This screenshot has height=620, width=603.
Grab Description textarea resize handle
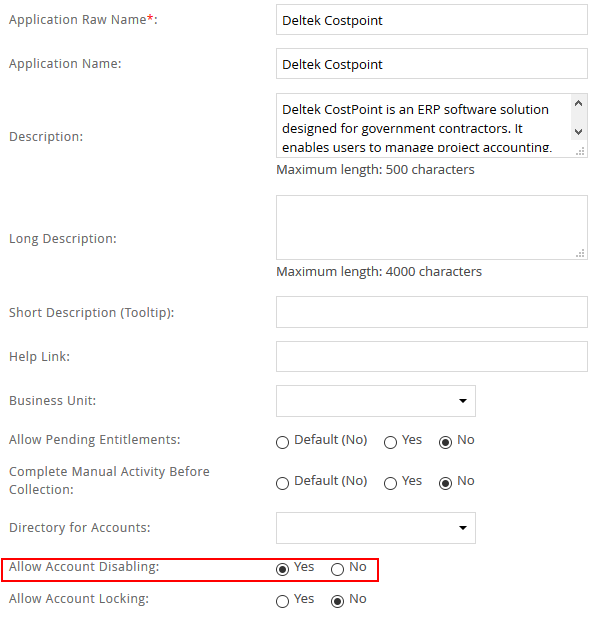[580, 151]
